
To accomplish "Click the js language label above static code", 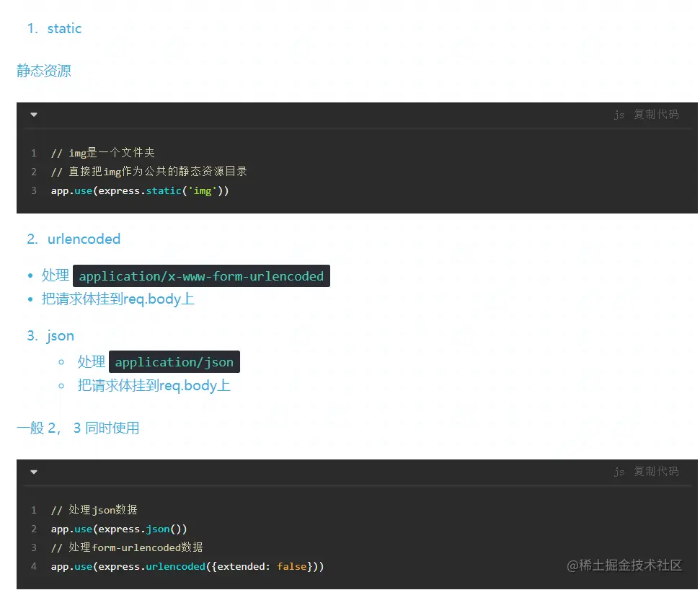I will [x=619, y=115].
